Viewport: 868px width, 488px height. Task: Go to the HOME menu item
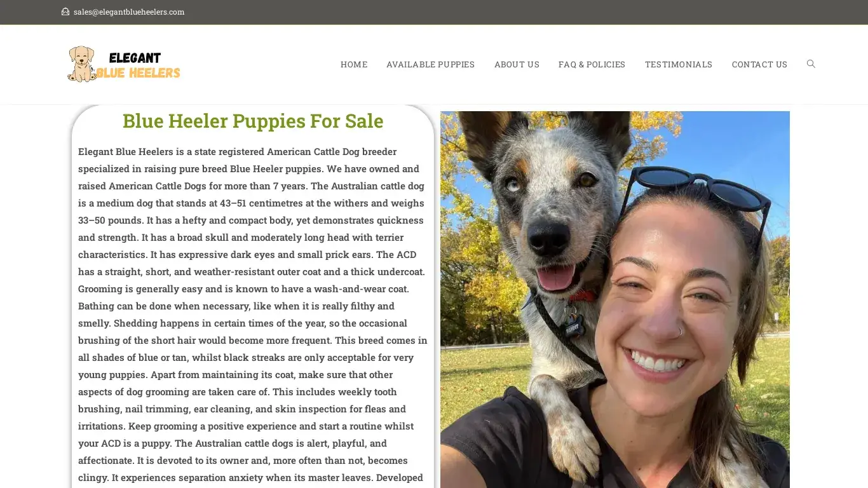click(x=354, y=64)
